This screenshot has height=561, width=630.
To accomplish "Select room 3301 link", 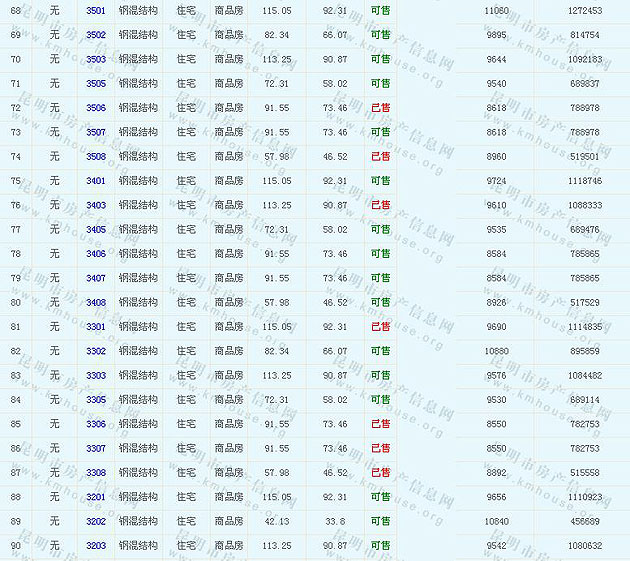I will pos(96,326).
